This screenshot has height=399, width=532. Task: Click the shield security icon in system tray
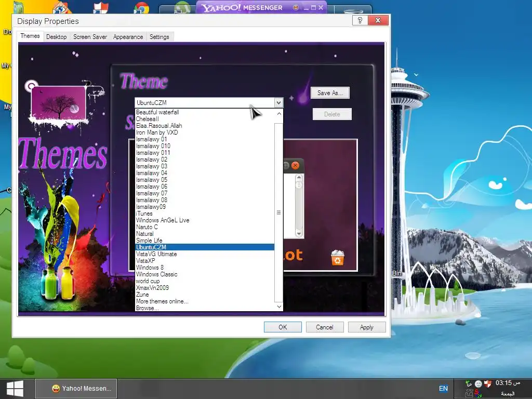(487, 384)
